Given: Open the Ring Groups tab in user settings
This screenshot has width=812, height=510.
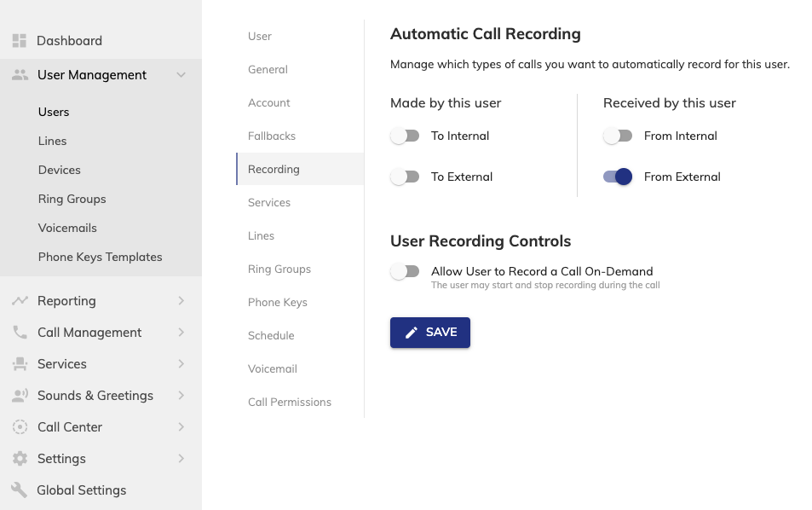Looking at the screenshot, I should 301,269.
